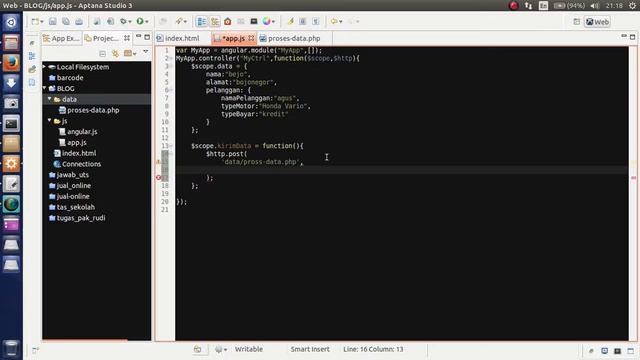640x360 pixels.
Task: Click the fold toggle at line 13
Action: tap(171, 146)
